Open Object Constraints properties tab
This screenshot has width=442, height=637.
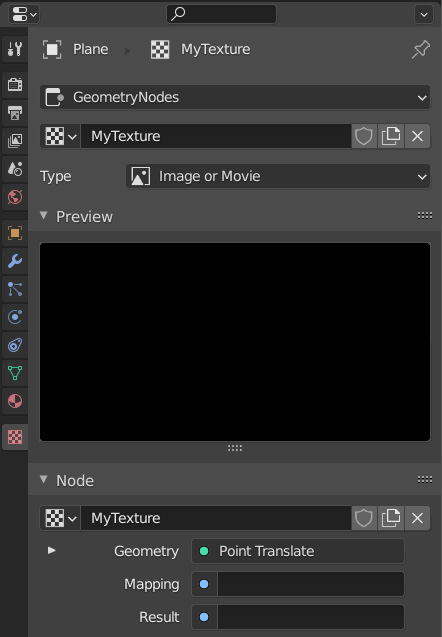click(x=15, y=345)
